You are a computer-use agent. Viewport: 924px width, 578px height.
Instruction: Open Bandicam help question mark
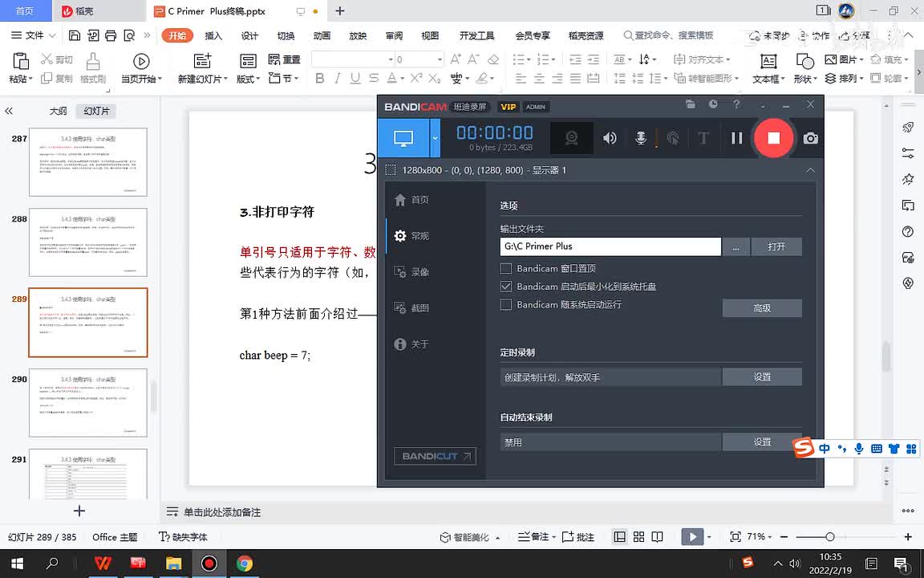pyautogui.click(x=736, y=104)
